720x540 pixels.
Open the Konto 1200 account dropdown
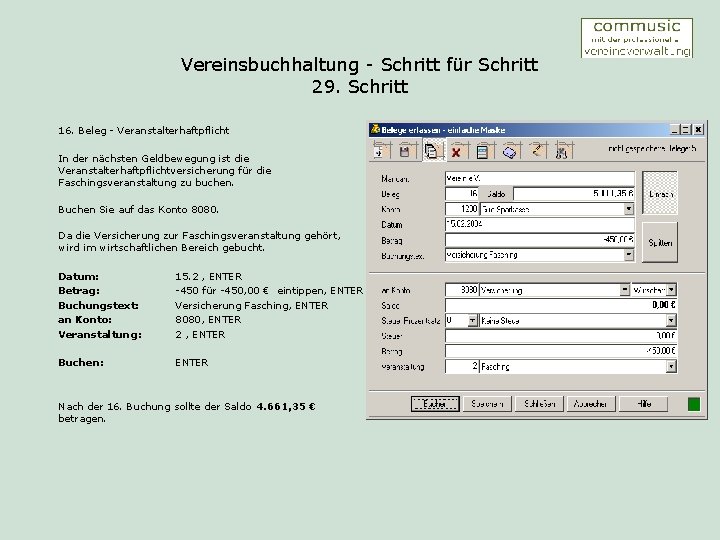tap(629, 209)
